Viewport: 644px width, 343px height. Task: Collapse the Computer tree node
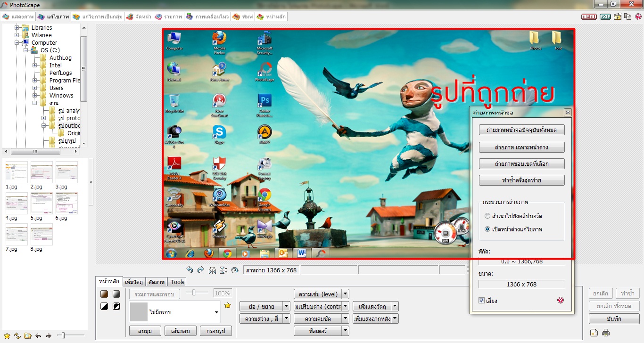tap(17, 43)
